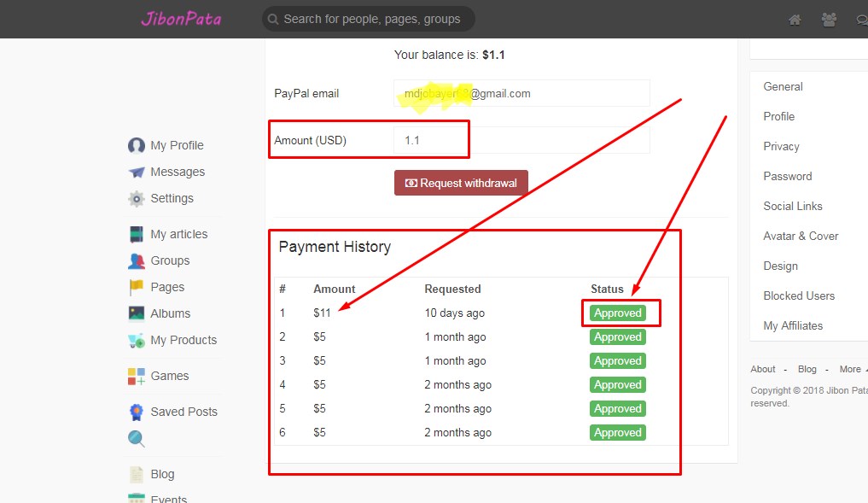Click the search people, pages, groups box

371,19
